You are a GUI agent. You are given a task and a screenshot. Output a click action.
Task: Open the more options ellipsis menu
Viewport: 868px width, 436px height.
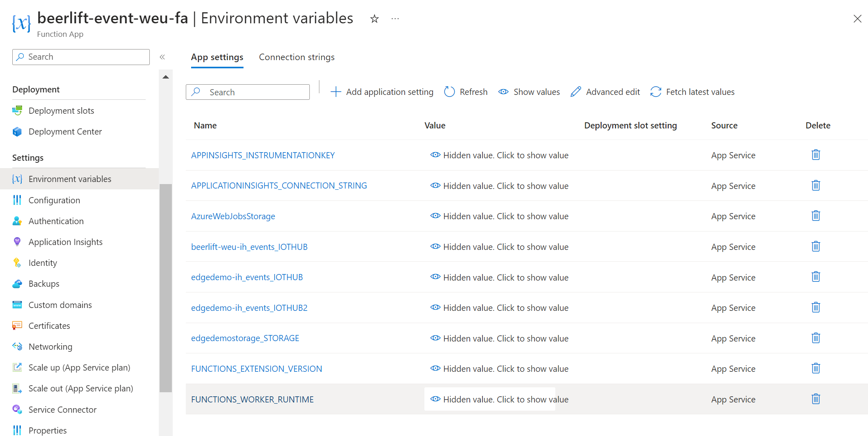pos(395,18)
